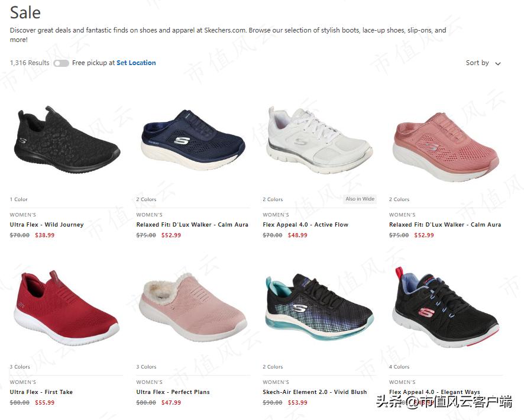This screenshot has height=420, width=524.
Task: Open red Ultra Flex First Take shoe image
Action: point(66,308)
